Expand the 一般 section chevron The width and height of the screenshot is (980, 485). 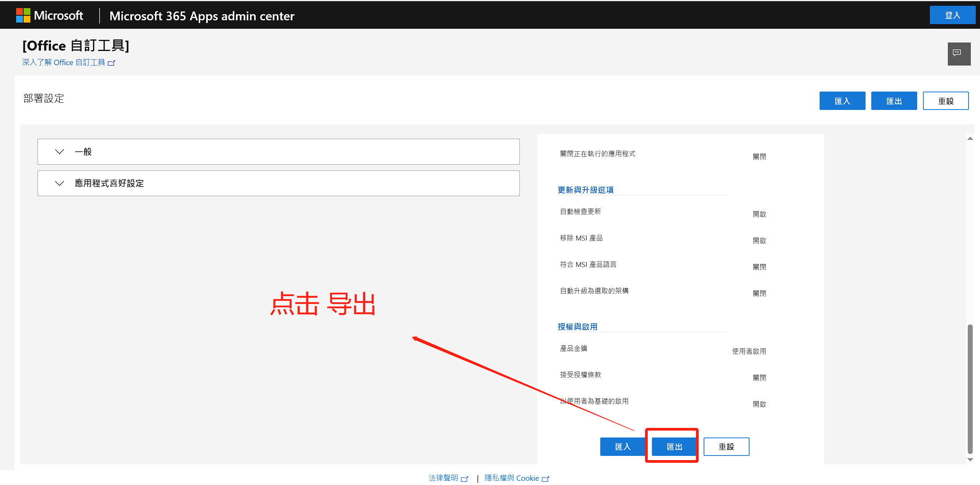click(x=59, y=152)
